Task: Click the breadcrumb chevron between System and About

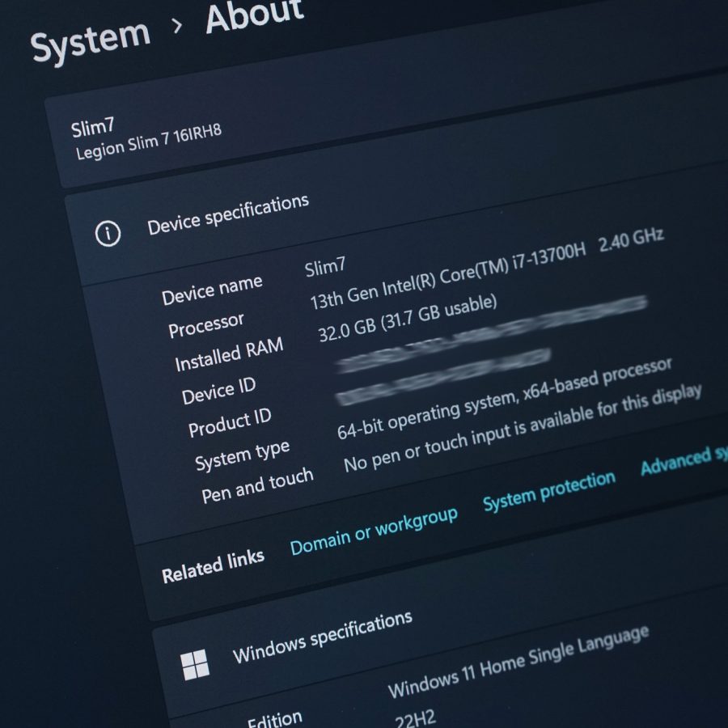Action: pos(177,26)
